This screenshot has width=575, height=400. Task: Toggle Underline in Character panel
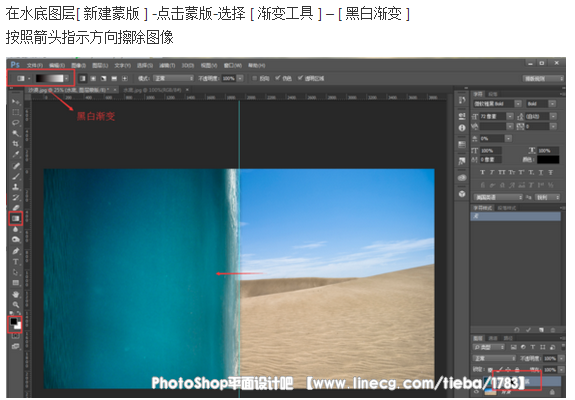click(541, 172)
